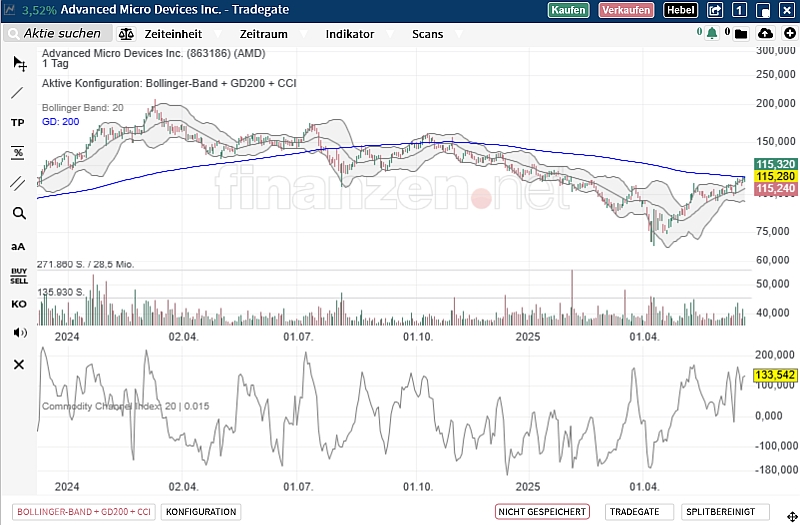
Task: Toggle the BUY/SELL markers
Action: pyautogui.click(x=18, y=274)
